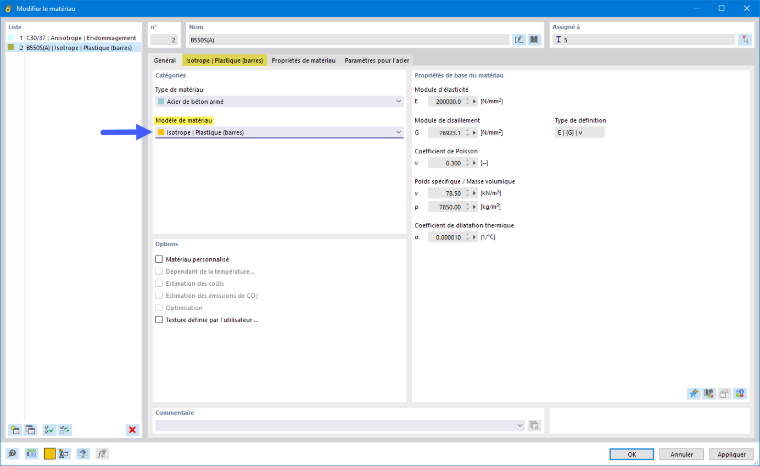
Task: Open the Paramètres pour l'acier tab
Action: coord(377,60)
